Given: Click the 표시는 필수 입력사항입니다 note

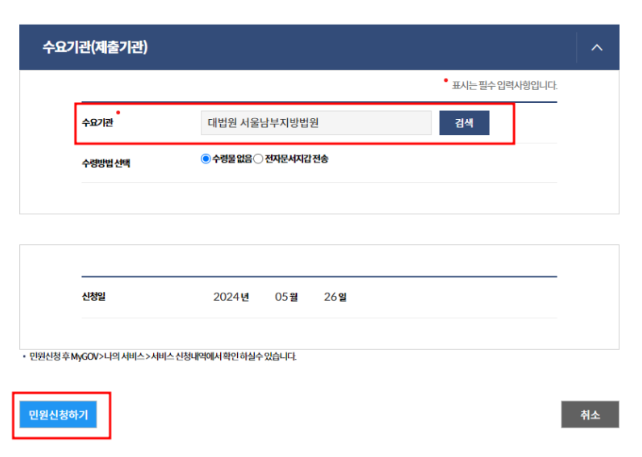Looking at the screenshot, I should click(504, 85).
